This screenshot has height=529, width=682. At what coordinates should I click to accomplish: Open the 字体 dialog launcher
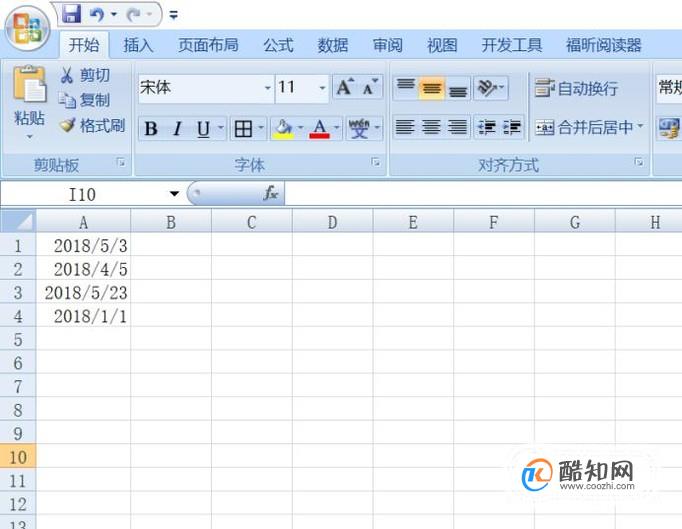pos(376,162)
